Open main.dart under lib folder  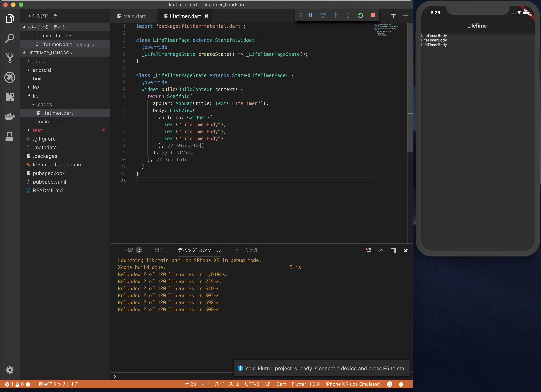(x=65, y=122)
